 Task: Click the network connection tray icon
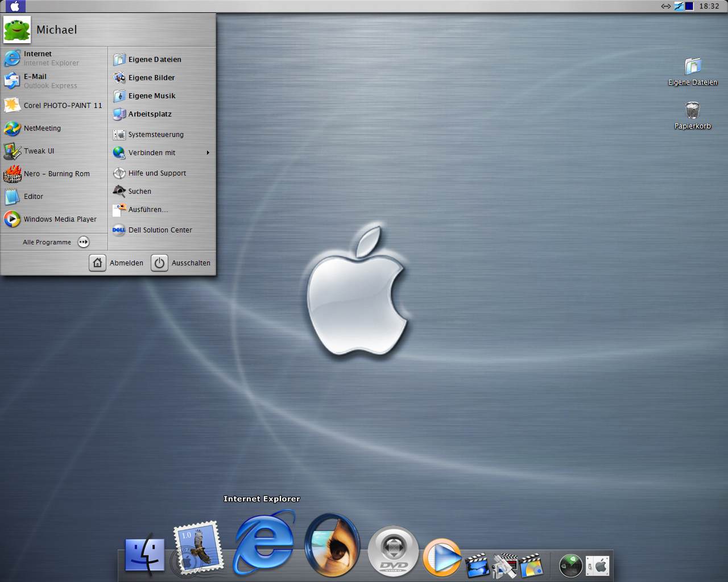(665, 6)
